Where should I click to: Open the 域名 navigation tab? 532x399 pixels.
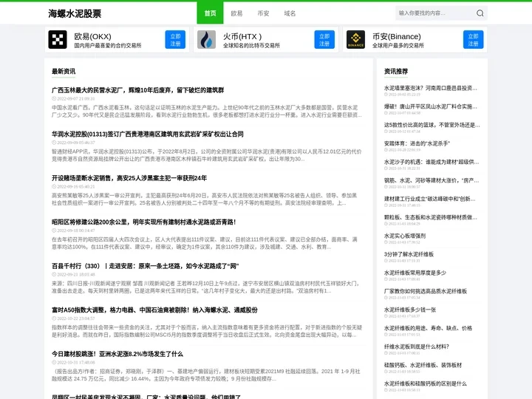(290, 13)
